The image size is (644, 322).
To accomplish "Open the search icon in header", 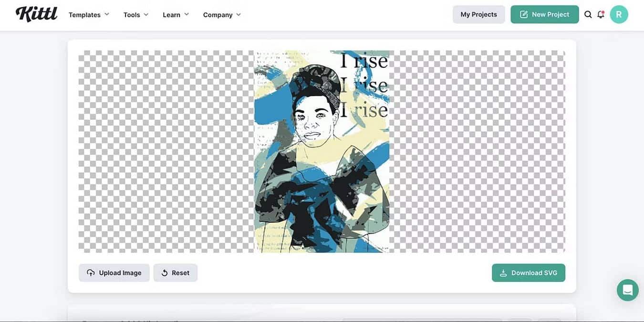I will pyautogui.click(x=588, y=14).
